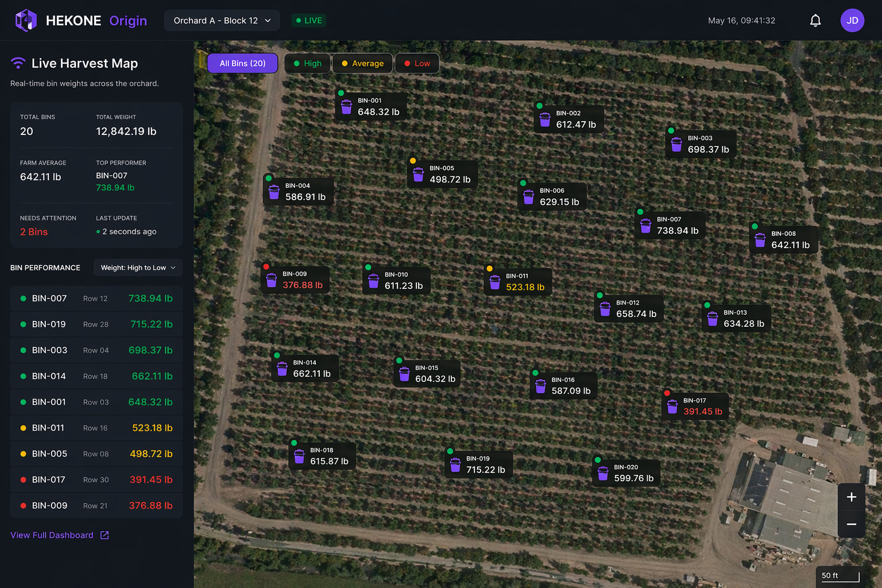Viewport: 882px width, 588px height.
Task: Click the 12,842.19 lb total weight value
Action: point(126,131)
